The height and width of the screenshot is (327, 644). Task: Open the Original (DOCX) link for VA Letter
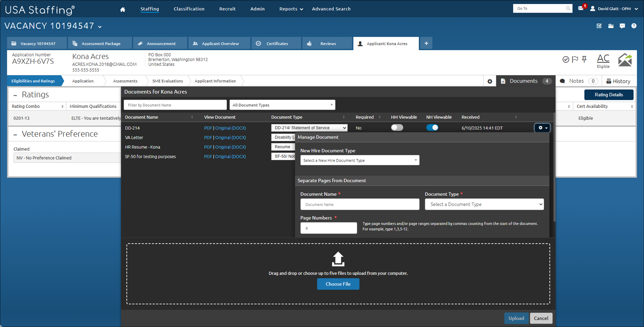pos(230,137)
